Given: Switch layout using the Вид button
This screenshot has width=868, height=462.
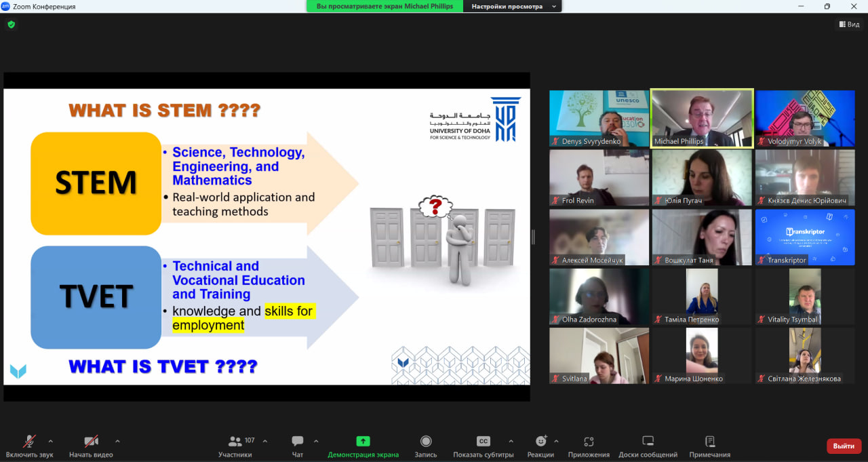Looking at the screenshot, I should pyautogui.click(x=849, y=24).
